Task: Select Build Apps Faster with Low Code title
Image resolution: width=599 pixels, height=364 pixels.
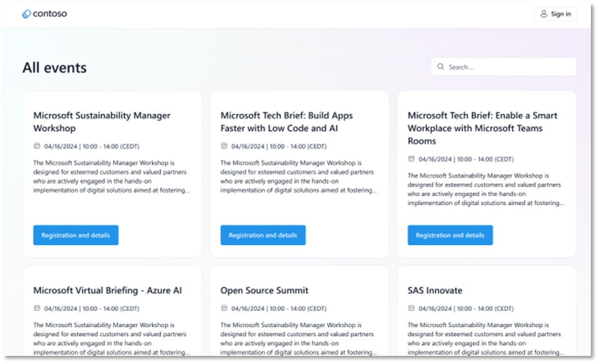Action: 287,121
